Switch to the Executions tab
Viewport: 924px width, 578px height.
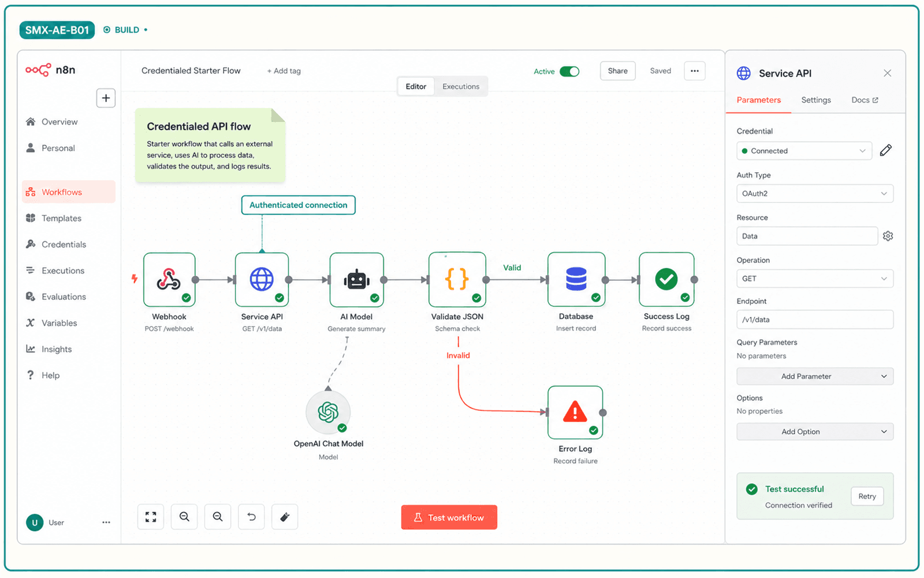[x=461, y=87]
